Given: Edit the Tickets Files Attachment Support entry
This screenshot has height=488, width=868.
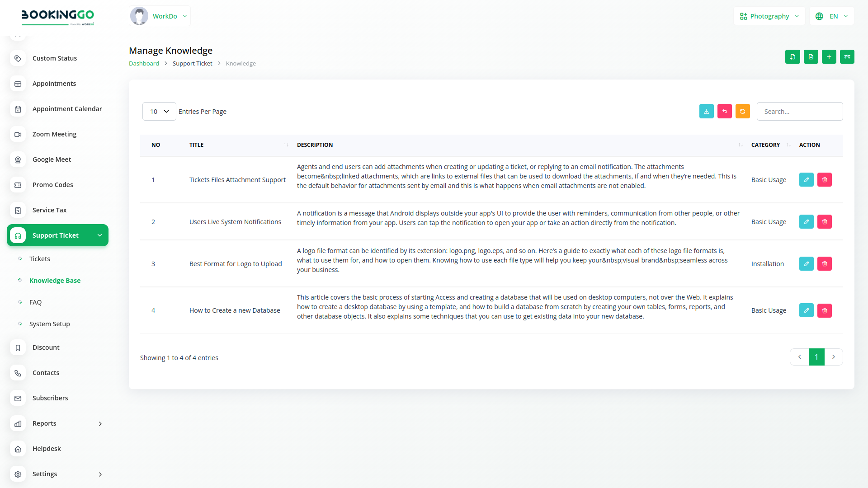Looking at the screenshot, I should click(806, 180).
